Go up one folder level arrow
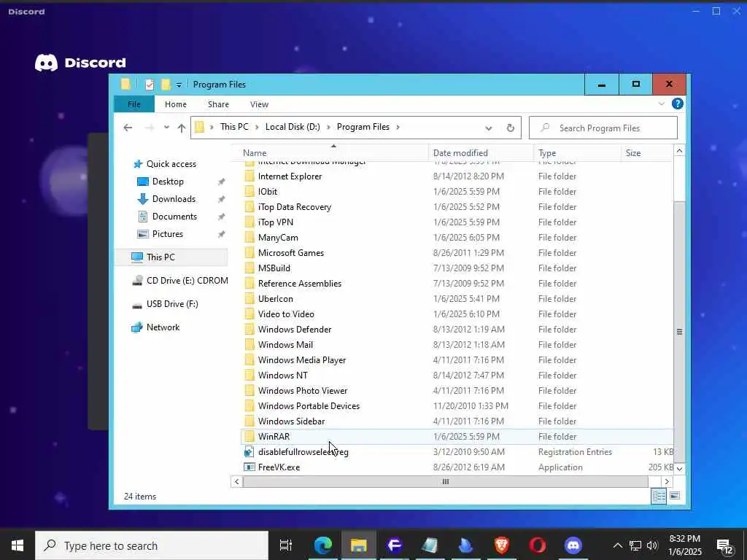The image size is (747, 560). (x=182, y=128)
